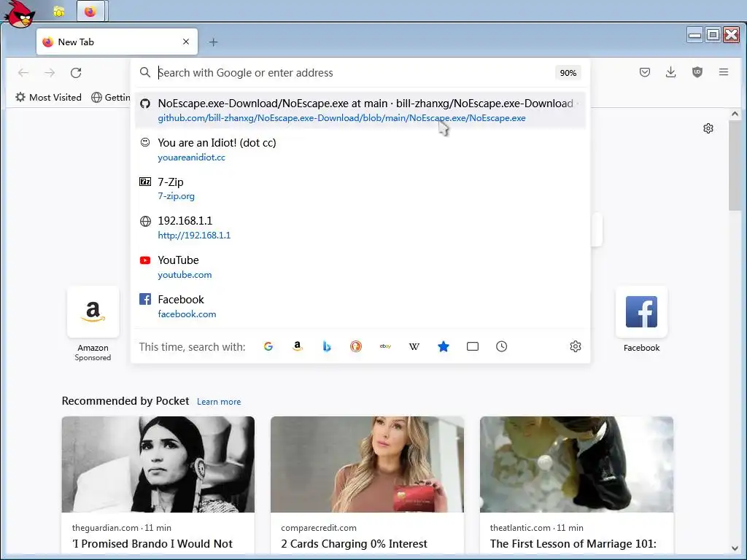The image size is (747, 560).
Task: Click the scrollbar up arrow
Action: [735, 114]
